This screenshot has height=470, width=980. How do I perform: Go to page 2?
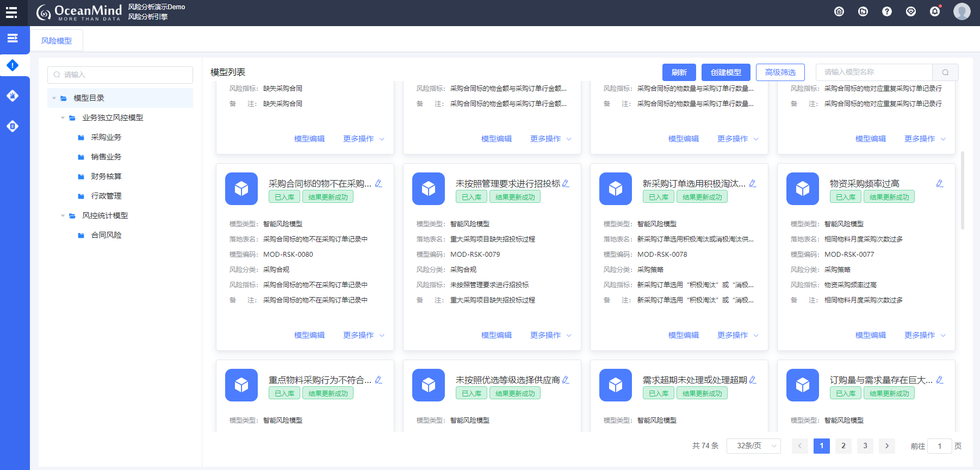pos(843,446)
